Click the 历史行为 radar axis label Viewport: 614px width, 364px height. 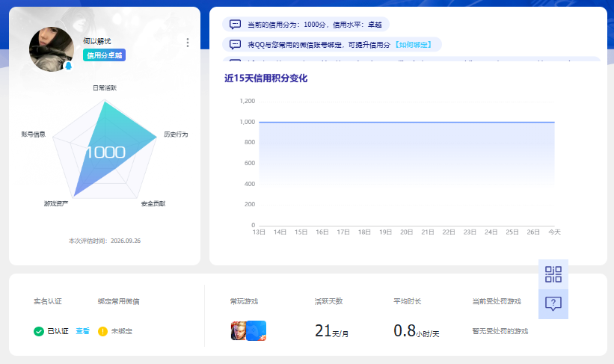(x=176, y=135)
